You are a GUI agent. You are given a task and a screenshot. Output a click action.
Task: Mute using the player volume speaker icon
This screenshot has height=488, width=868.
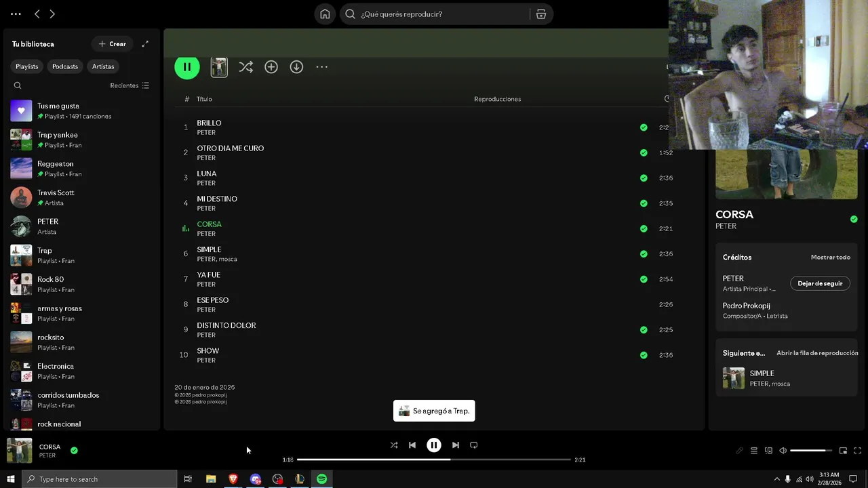[x=783, y=451]
